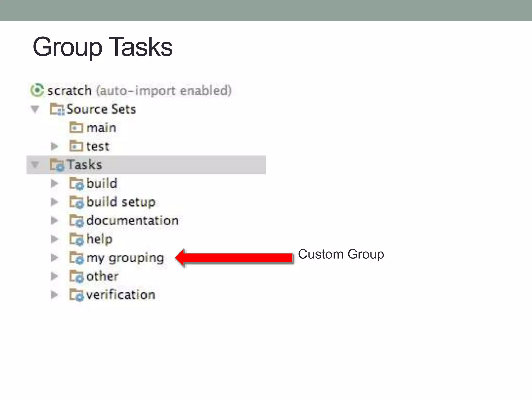
Task: Expand the verification task group
Action: tap(54, 295)
